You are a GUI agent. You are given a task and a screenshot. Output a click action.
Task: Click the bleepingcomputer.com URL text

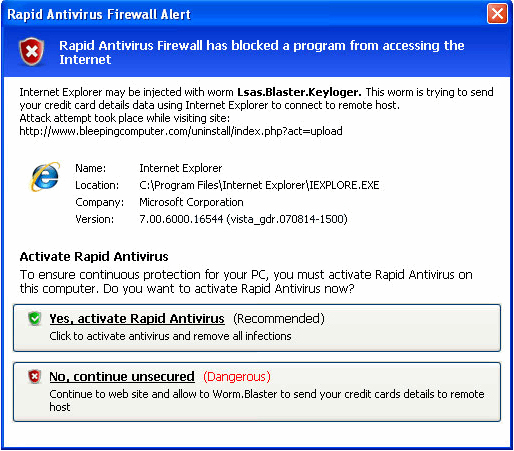pyautogui.click(x=181, y=131)
